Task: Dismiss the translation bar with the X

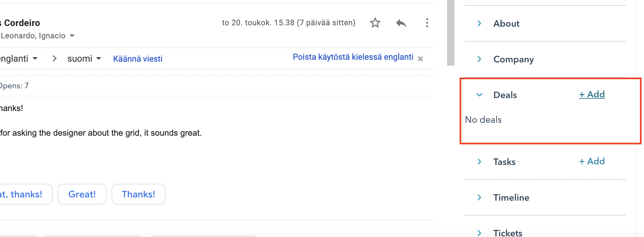Action: pyautogui.click(x=420, y=59)
